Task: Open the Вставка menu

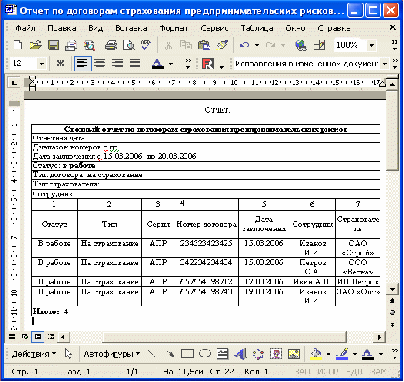Action: (131, 28)
